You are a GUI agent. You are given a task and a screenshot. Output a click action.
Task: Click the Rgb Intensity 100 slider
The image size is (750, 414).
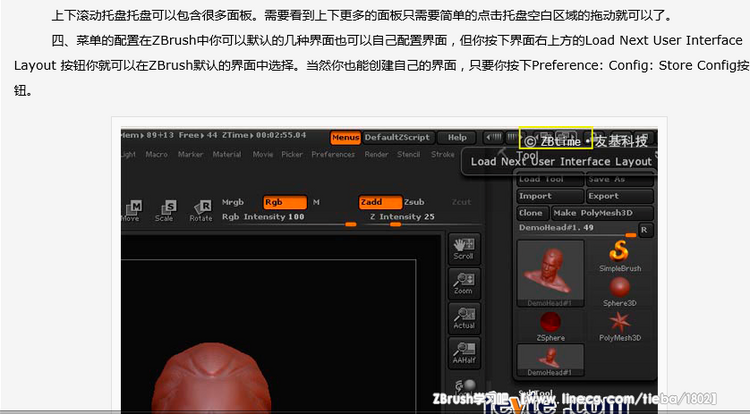(x=289, y=219)
